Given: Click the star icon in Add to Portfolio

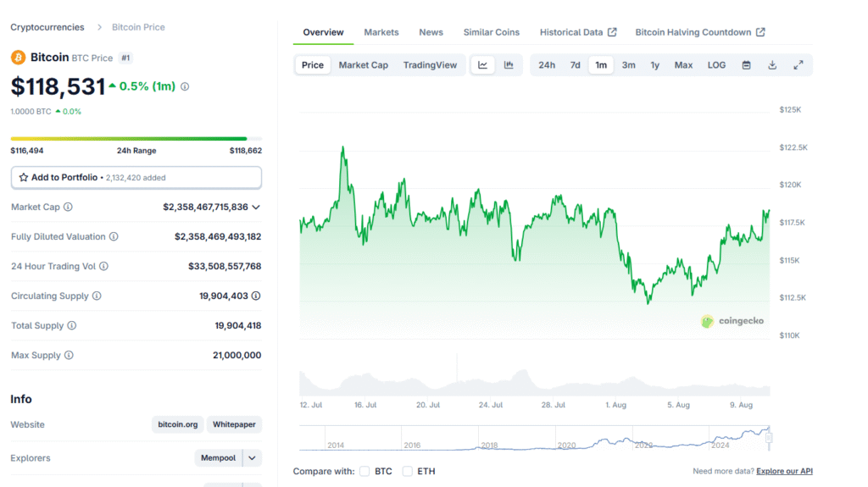Looking at the screenshot, I should click(x=23, y=178).
